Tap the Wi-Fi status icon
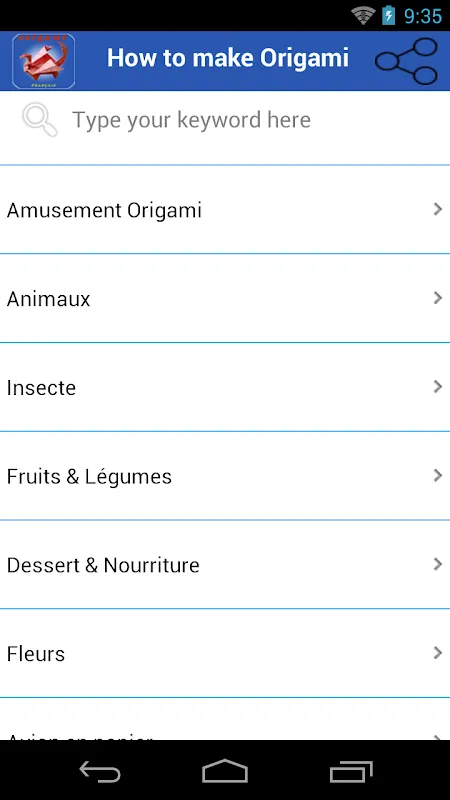The width and height of the screenshot is (450, 800). pyautogui.click(x=363, y=15)
